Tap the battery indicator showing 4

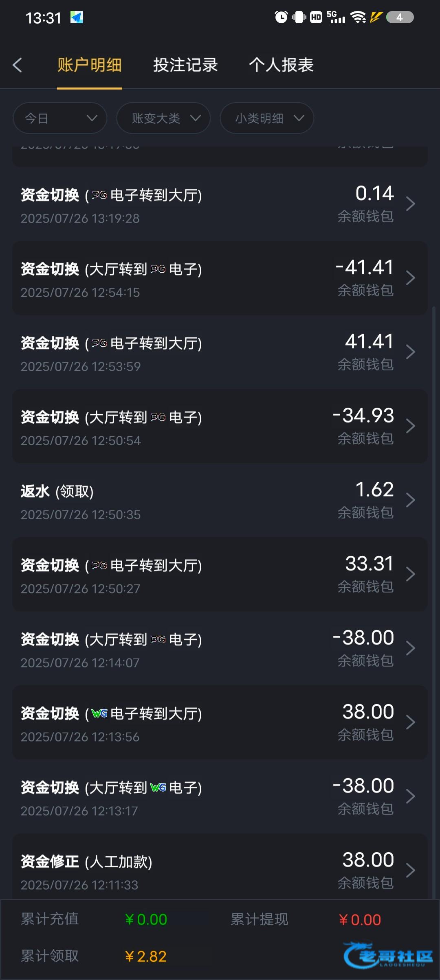pos(400,17)
